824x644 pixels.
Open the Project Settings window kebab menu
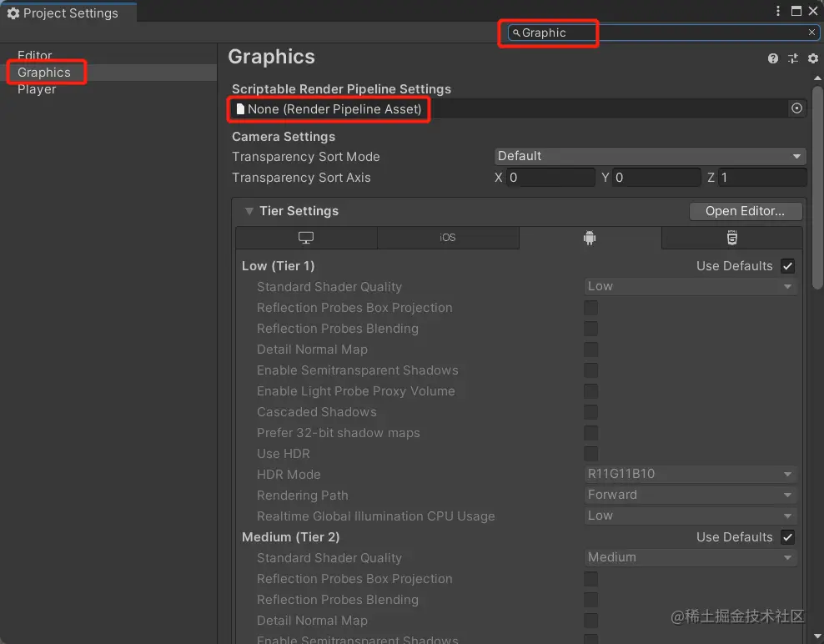tap(778, 11)
